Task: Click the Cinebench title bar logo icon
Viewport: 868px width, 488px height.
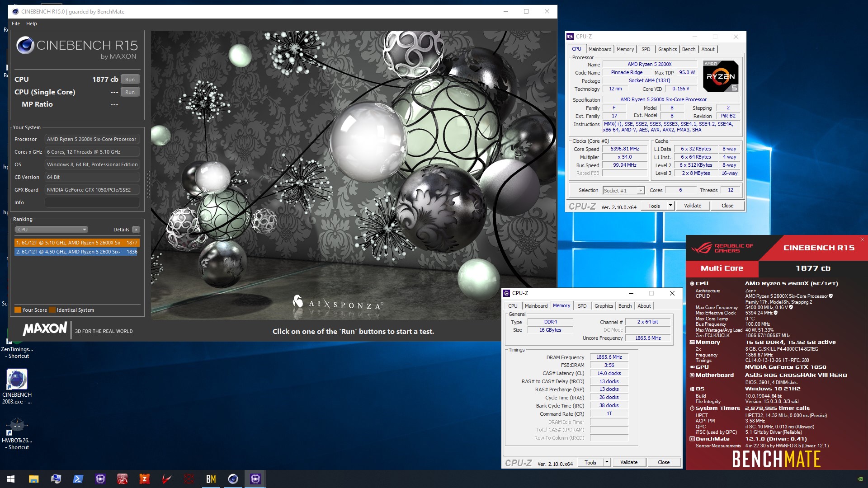Action: pyautogui.click(x=15, y=11)
